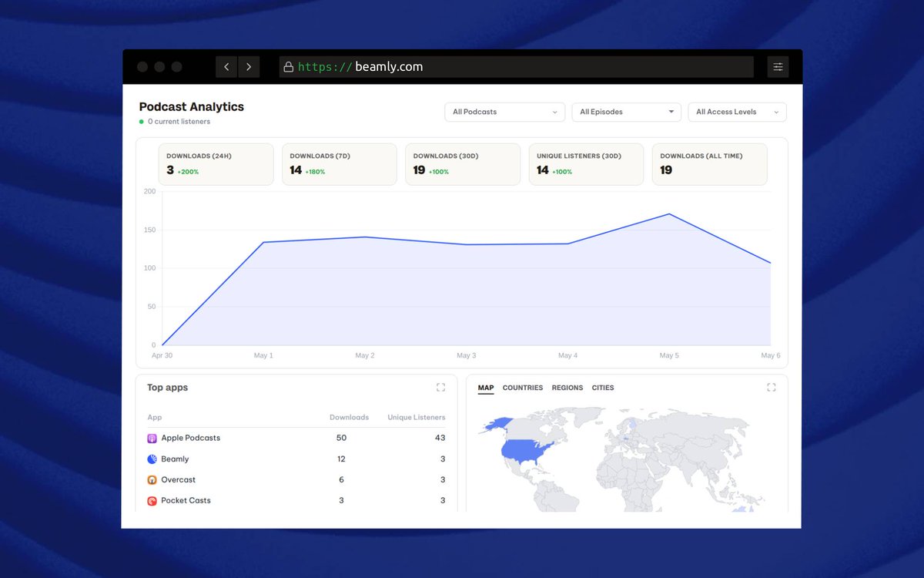The width and height of the screenshot is (924, 578).
Task: Open the browser settings sliders icon
Action: pyautogui.click(x=778, y=67)
